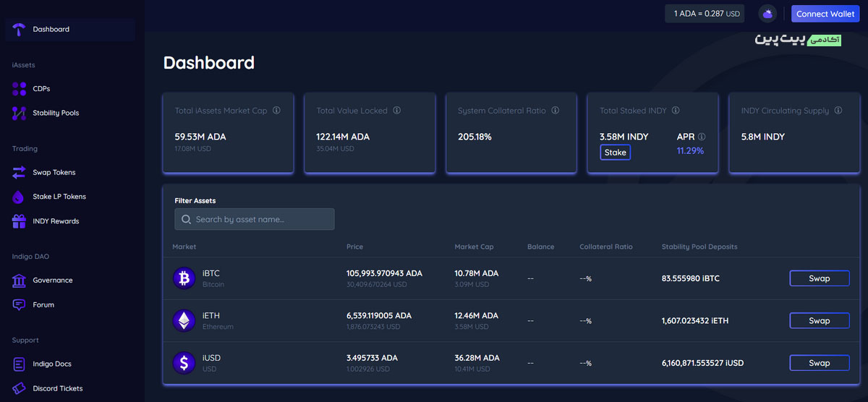
Task: Click the CDPs four-dots icon
Action: 20,89
